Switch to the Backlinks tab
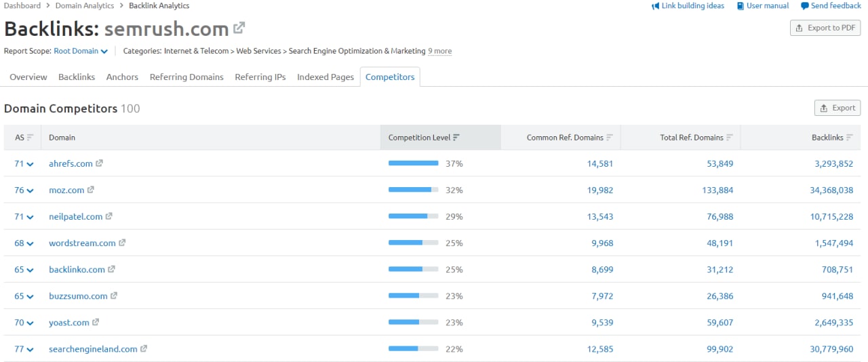 77,77
